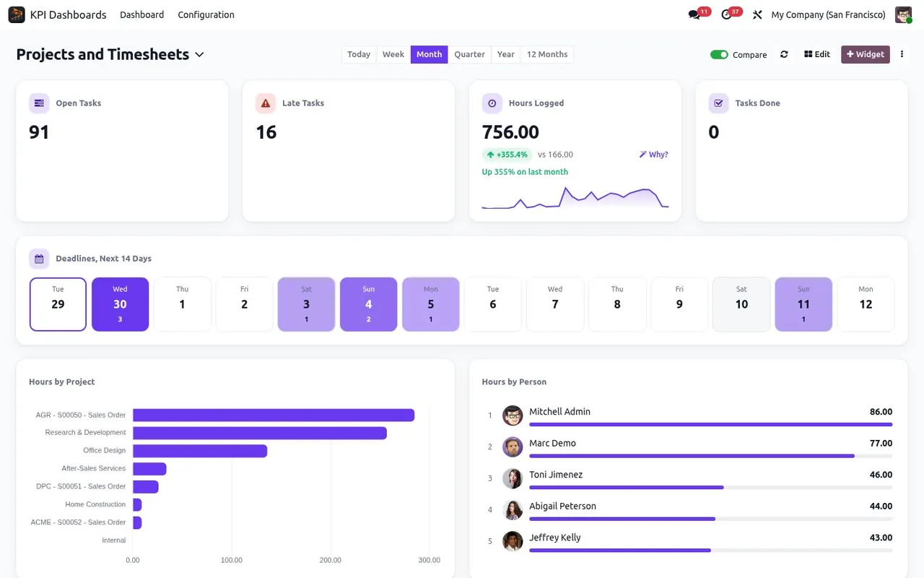Select Fri 9 deadline day
This screenshot has width=924, height=578.
point(679,304)
